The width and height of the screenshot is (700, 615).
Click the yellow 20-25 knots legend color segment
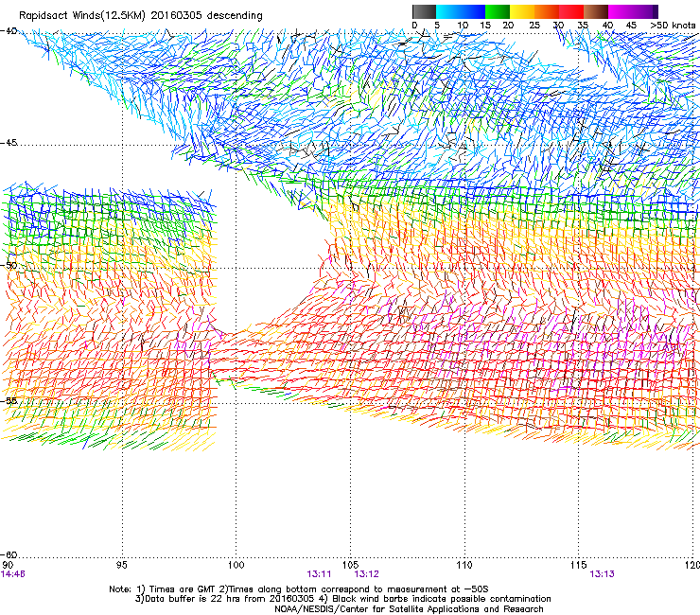pos(522,11)
